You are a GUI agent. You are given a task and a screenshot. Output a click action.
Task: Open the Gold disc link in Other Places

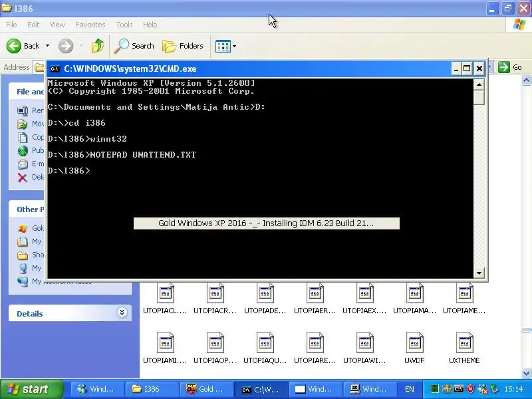[23, 228]
